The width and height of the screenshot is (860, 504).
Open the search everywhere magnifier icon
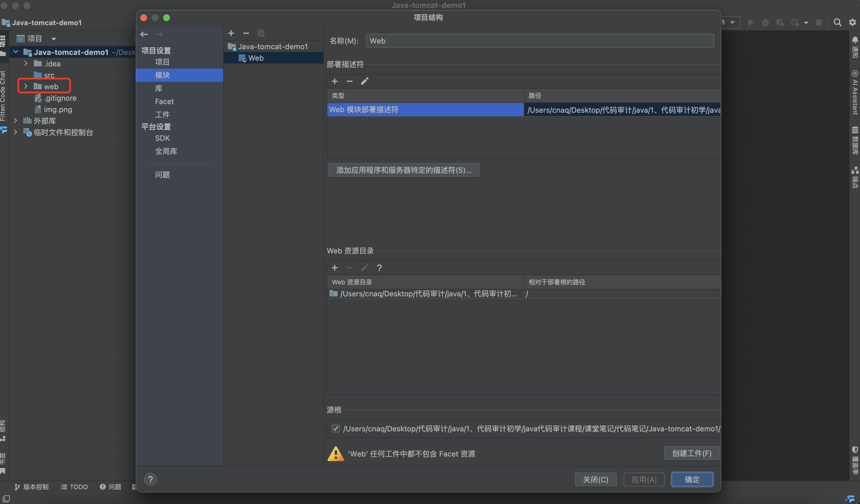(837, 23)
